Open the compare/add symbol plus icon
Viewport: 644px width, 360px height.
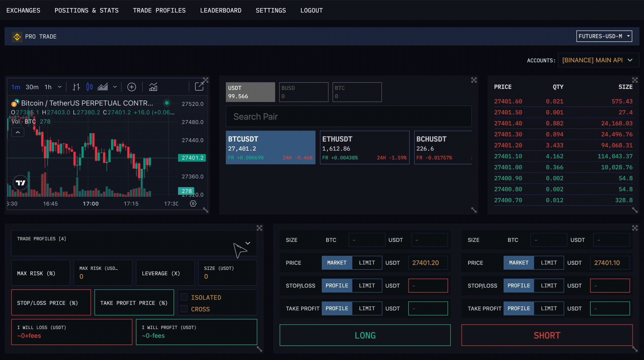point(131,87)
